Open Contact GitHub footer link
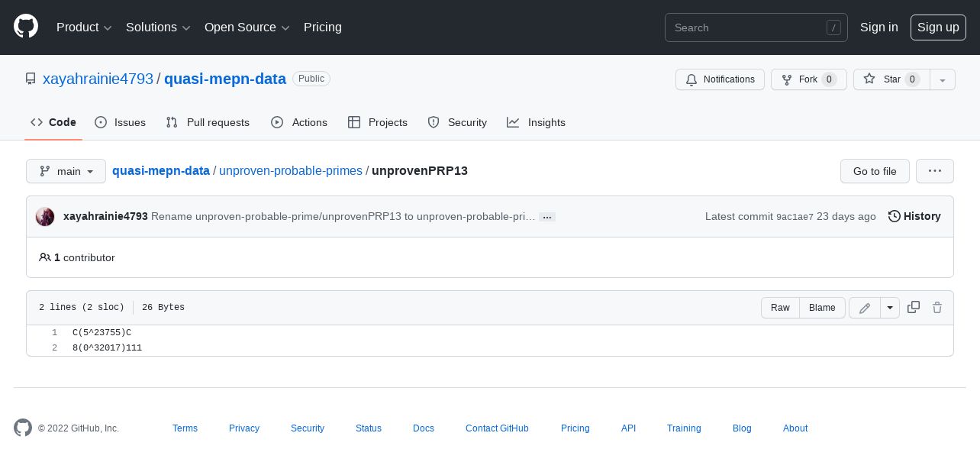980x475 pixels. coord(497,428)
